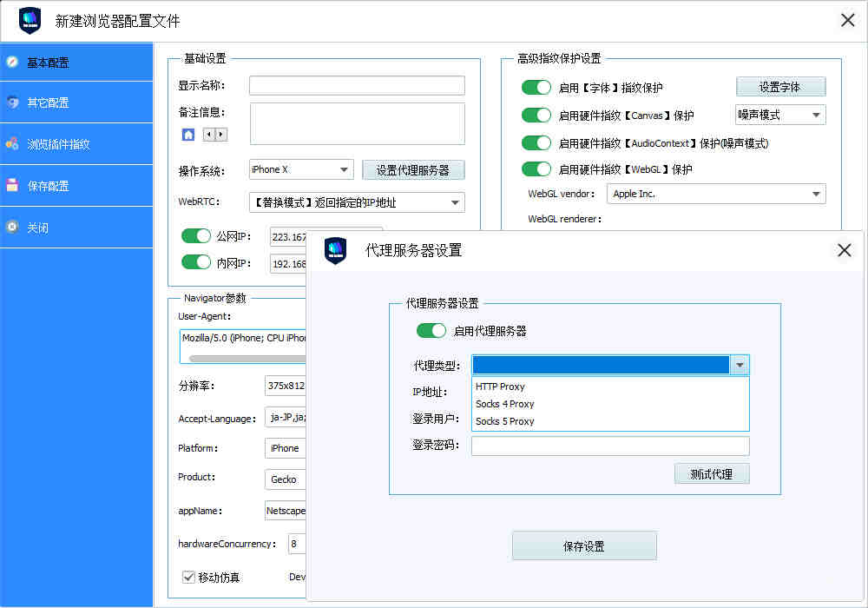Screen dimensions: 868x608
Task: Click the 其它配置 sidebar icon
Action: point(12,102)
